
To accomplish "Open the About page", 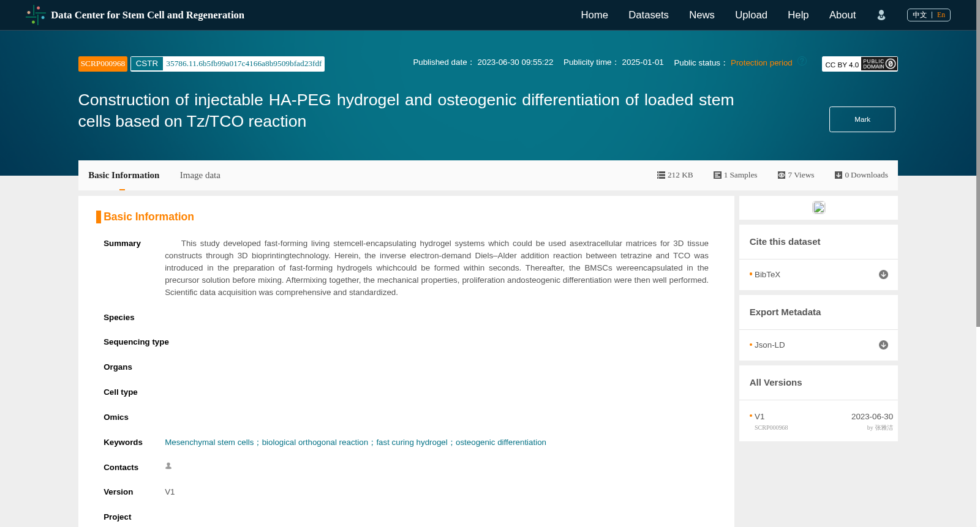I will coord(842,15).
